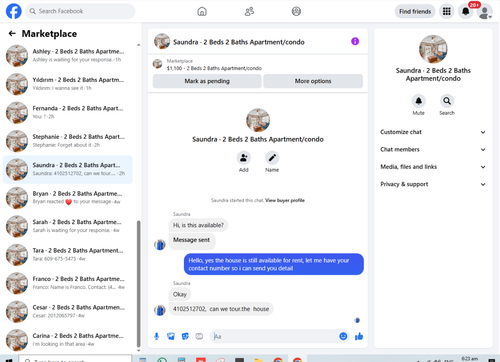Search in conversation using magnifier icon

(x=447, y=101)
